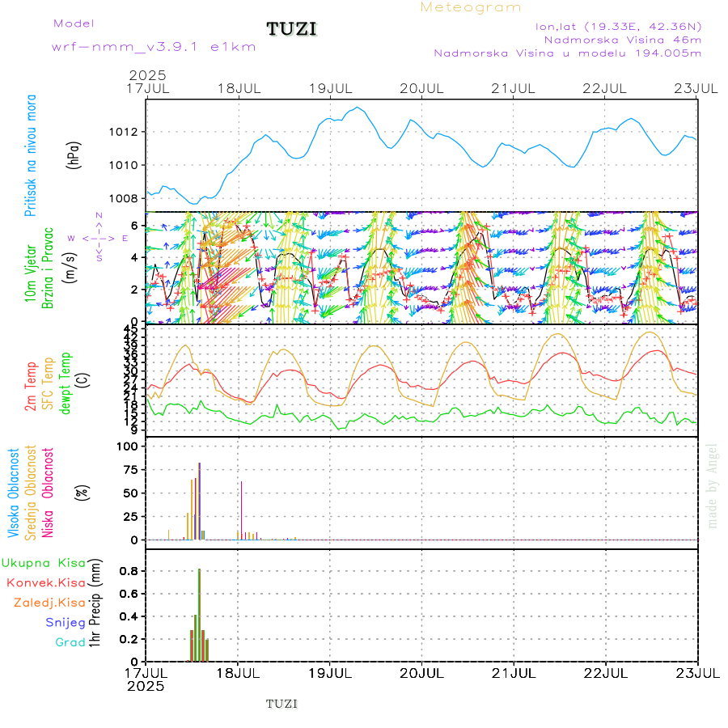Click '20JUL' on the bottom time axis
This screenshot has height=728, width=728.
(x=421, y=673)
